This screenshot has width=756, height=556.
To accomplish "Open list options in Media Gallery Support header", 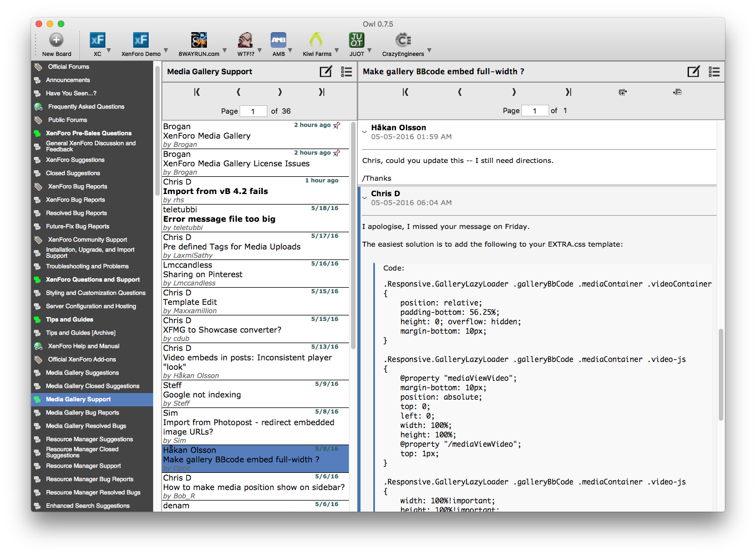I will 347,72.
